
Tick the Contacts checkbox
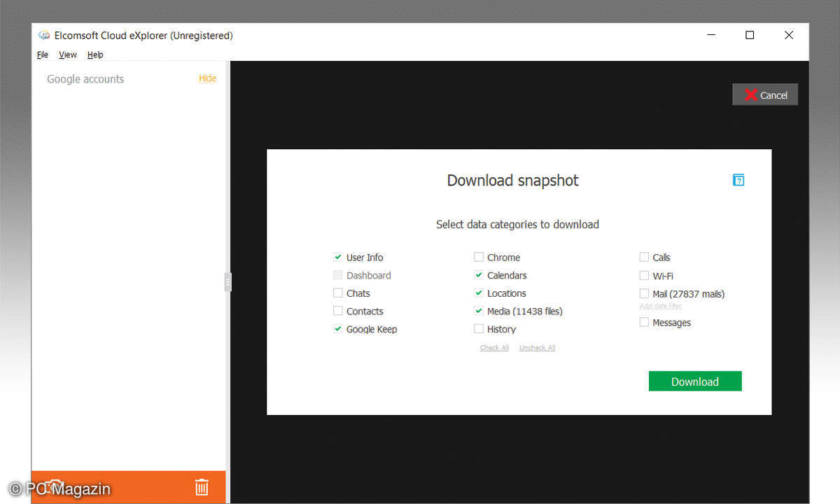pyautogui.click(x=338, y=311)
